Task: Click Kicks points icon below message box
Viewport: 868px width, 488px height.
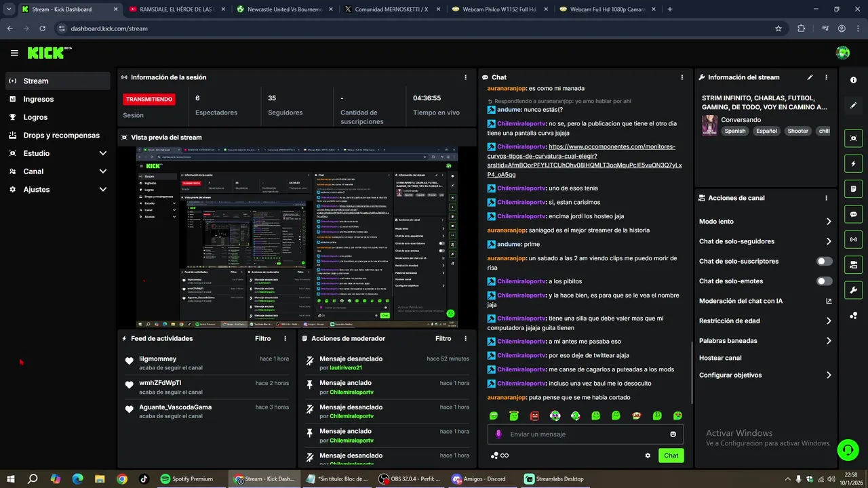Action: point(499,455)
